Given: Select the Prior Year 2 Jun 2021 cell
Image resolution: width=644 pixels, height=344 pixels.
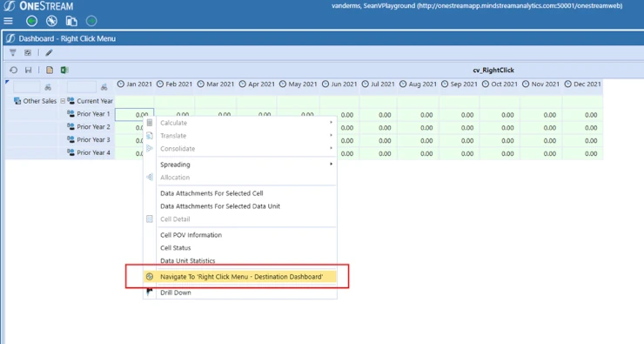Looking at the screenshot, I should pos(339,128).
